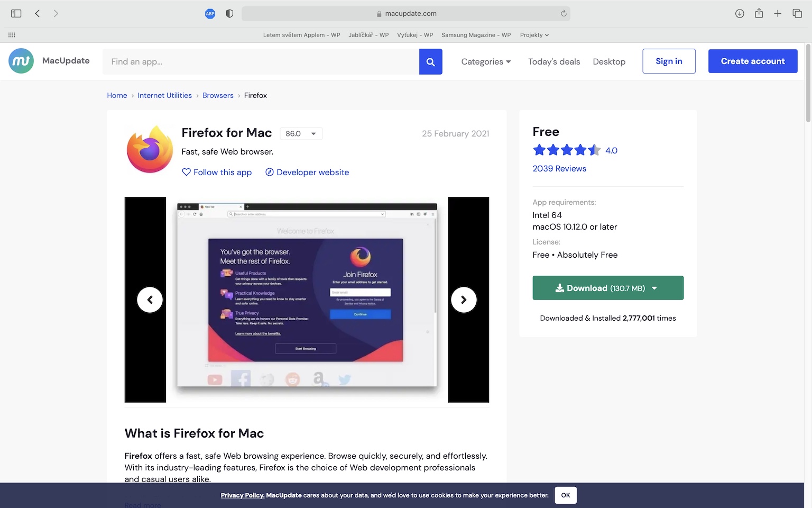Click the MacUpdate brand name
Viewport: 812px width, 508px height.
coord(66,60)
